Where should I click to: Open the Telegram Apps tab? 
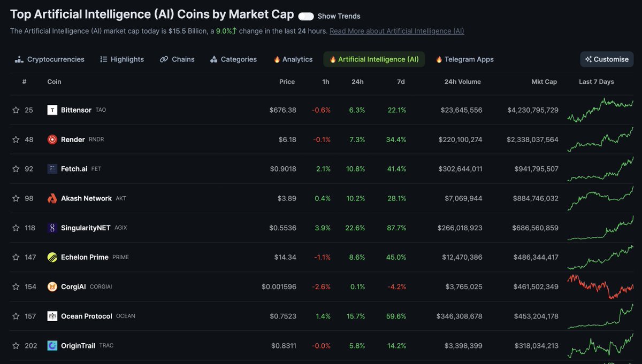(464, 59)
